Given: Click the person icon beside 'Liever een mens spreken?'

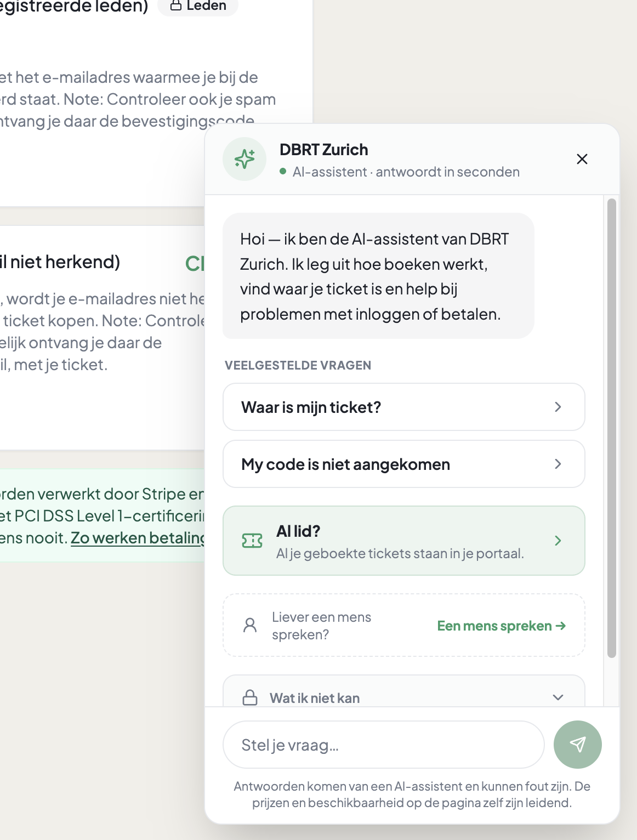Looking at the screenshot, I should pyautogui.click(x=250, y=625).
